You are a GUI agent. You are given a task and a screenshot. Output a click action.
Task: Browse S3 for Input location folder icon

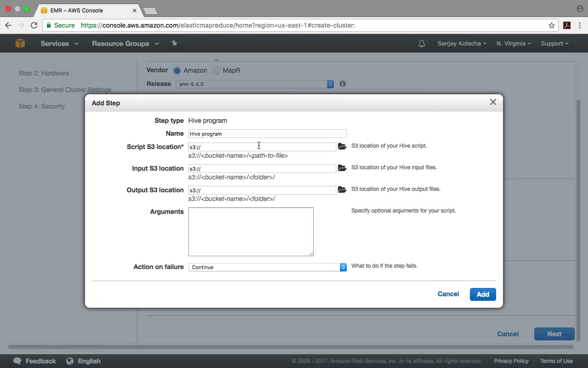[342, 168]
